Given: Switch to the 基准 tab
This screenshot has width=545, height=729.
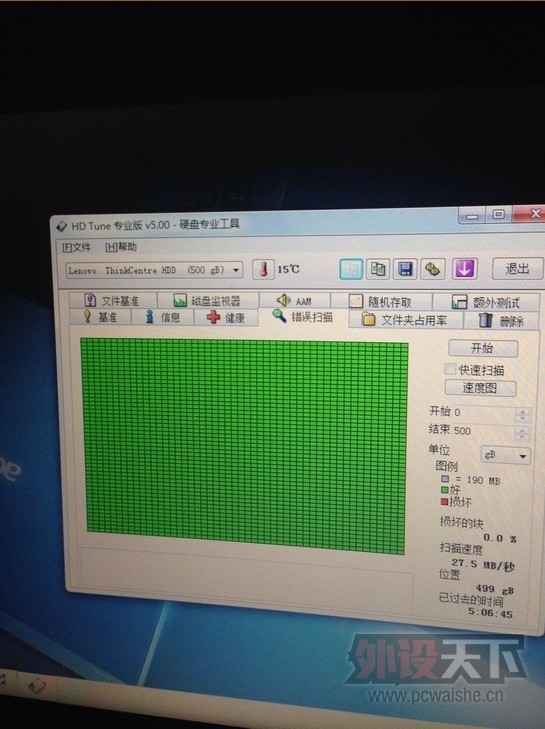Looking at the screenshot, I should tap(100, 317).
